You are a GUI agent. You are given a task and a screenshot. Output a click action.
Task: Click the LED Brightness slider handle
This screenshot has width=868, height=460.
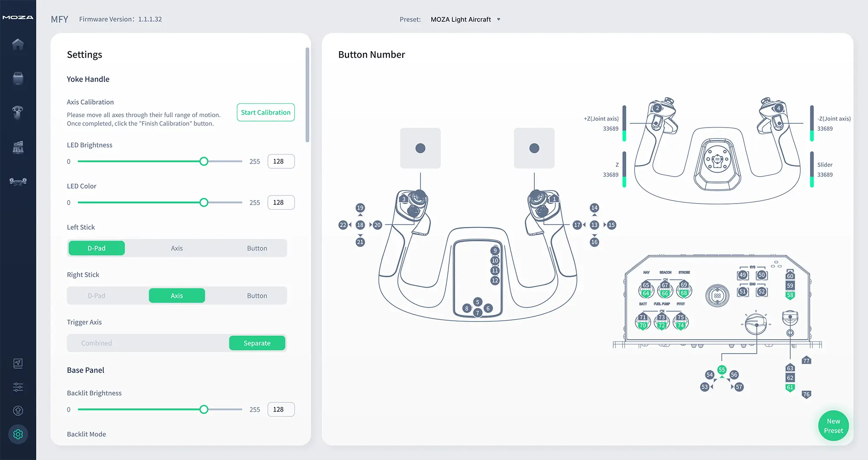204,161
